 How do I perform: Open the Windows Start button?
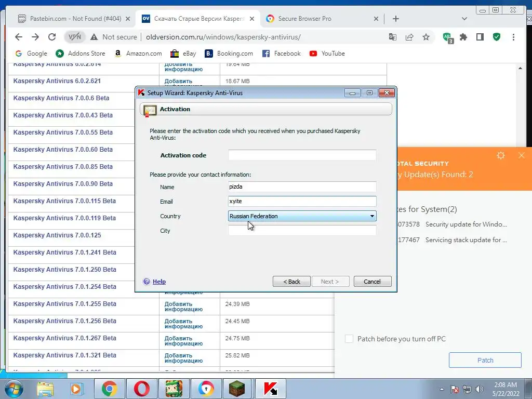coord(14,389)
